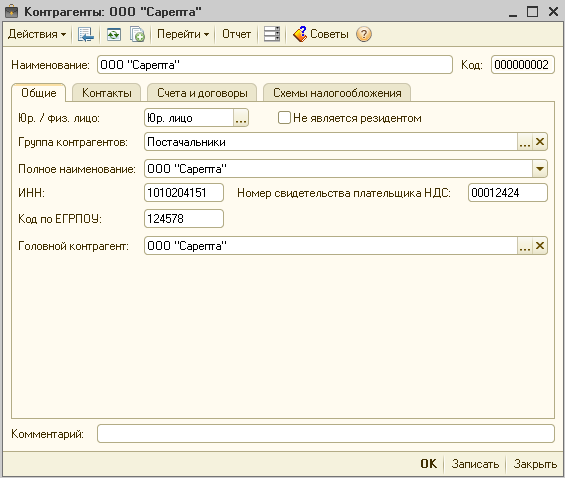This screenshot has width=565, height=478.
Task: Open Советы tips icon
Action: click(x=299, y=34)
